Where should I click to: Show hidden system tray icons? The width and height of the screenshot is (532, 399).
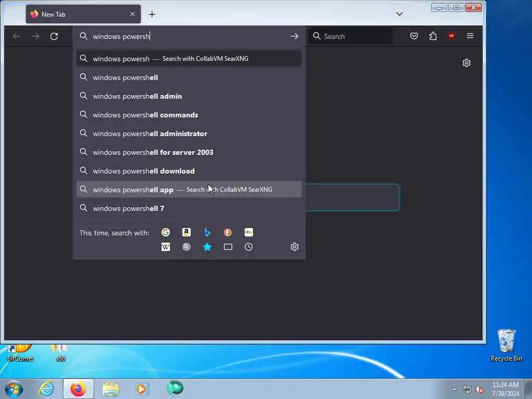pyautogui.click(x=454, y=389)
